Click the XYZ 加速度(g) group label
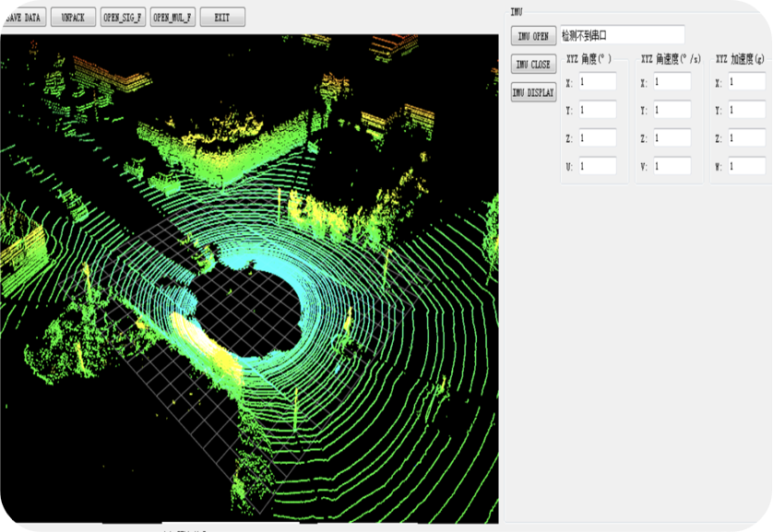This screenshot has width=773, height=532. pyautogui.click(x=740, y=59)
